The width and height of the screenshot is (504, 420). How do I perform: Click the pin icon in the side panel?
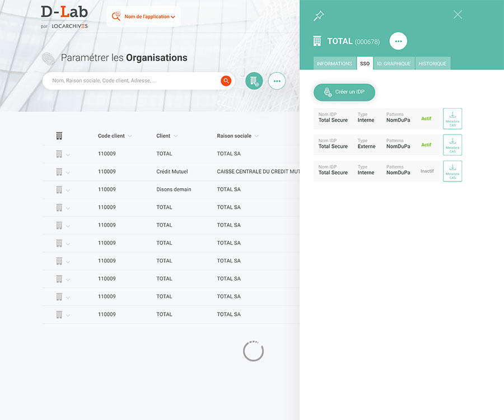(319, 16)
